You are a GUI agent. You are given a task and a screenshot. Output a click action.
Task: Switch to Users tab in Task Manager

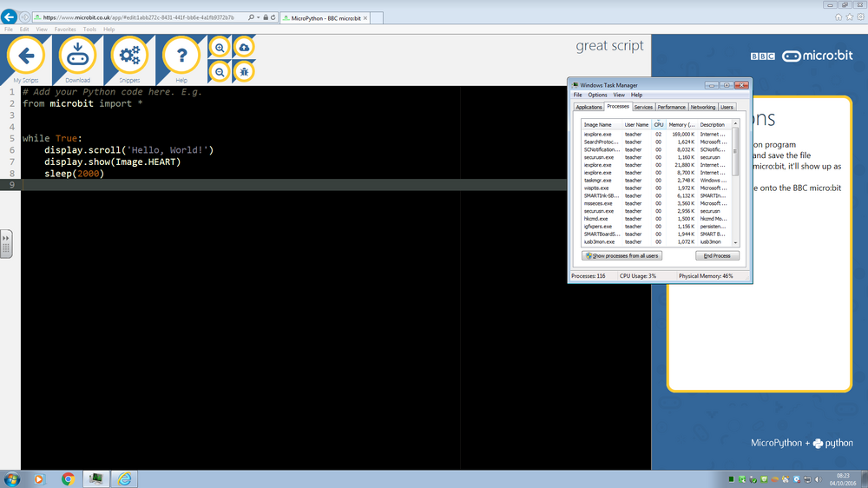click(727, 107)
